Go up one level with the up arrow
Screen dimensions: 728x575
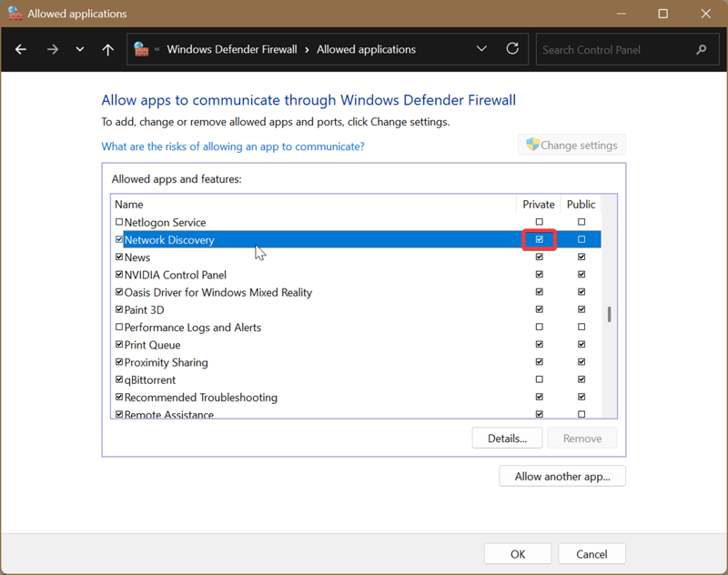tap(107, 49)
